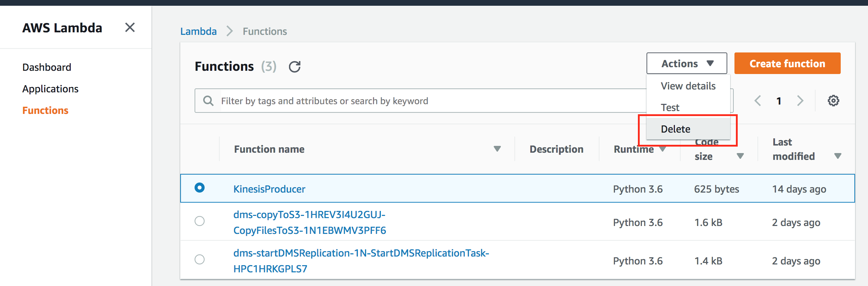The height and width of the screenshot is (286, 868).
Task: Click the Create function button
Action: point(787,64)
